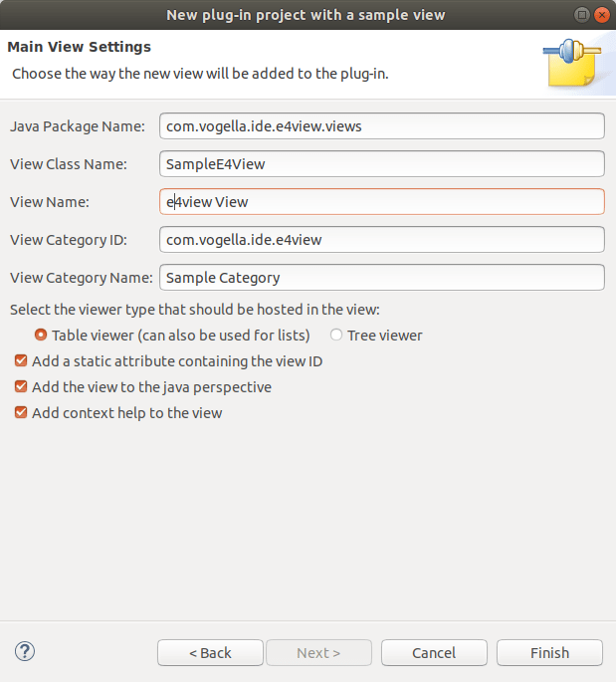The image size is (616, 682).
Task: Toggle Add the view to java perspective
Action: coord(21,387)
